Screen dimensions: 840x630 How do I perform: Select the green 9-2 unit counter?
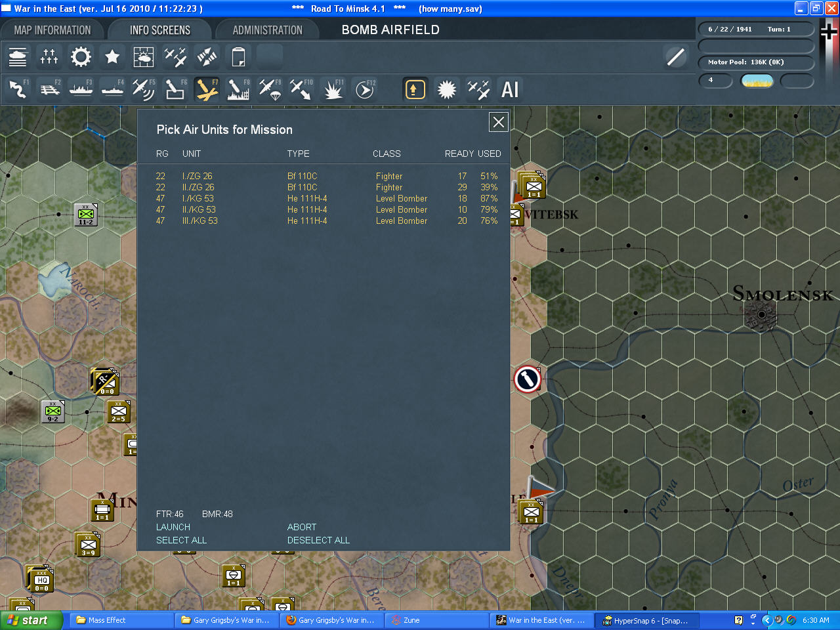pyautogui.click(x=53, y=411)
